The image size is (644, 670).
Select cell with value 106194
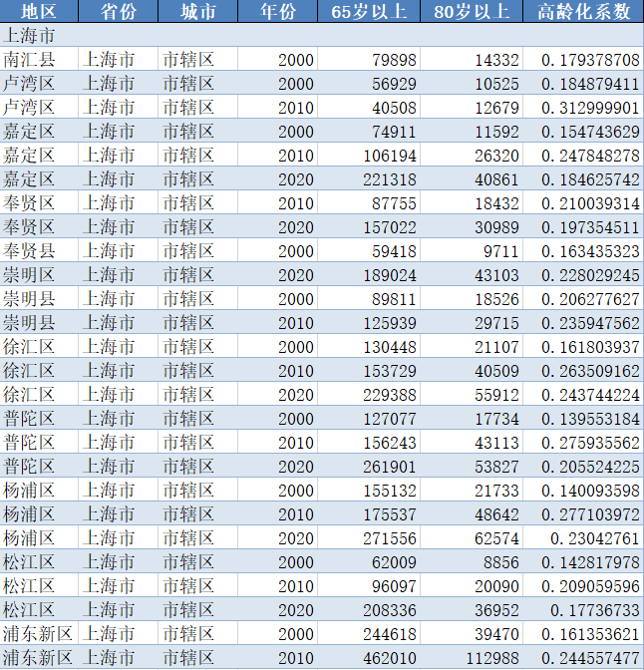369,155
